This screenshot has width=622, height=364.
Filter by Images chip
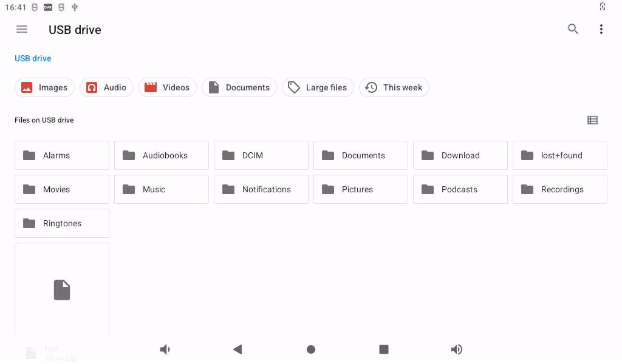[x=44, y=87]
